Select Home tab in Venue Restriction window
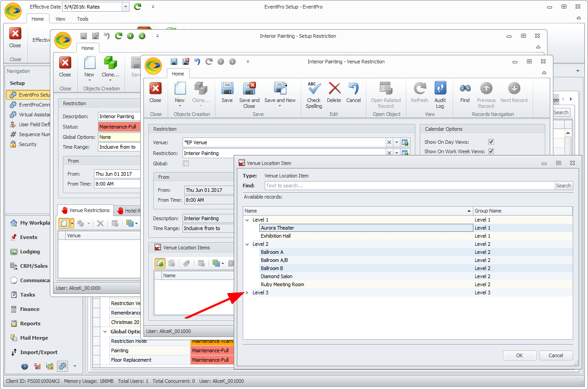Image resolution: width=588 pixels, height=390 pixels. tap(178, 74)
